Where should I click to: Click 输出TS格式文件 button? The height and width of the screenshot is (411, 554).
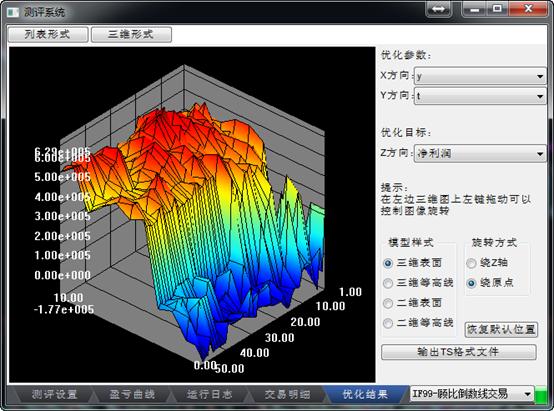(459, 352)
